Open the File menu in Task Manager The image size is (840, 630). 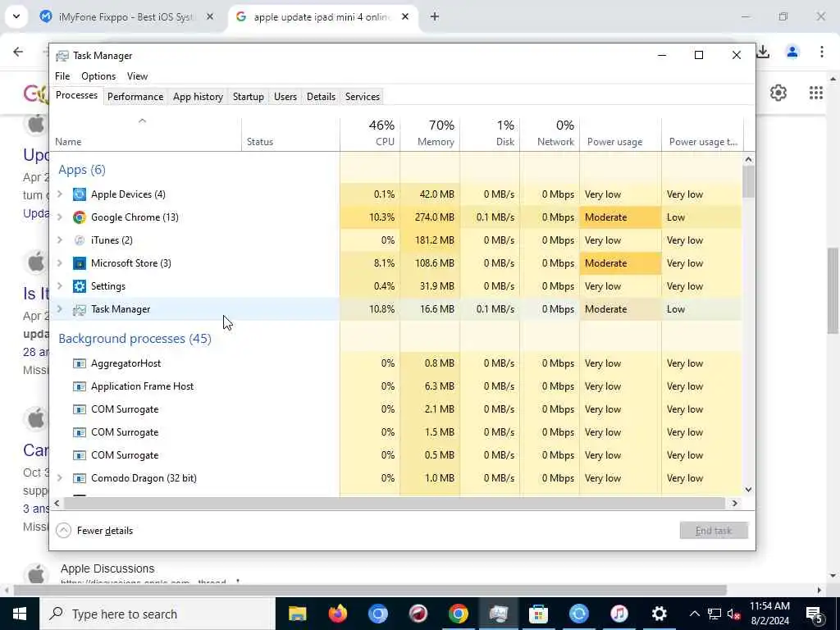click(x=62, y=76)
